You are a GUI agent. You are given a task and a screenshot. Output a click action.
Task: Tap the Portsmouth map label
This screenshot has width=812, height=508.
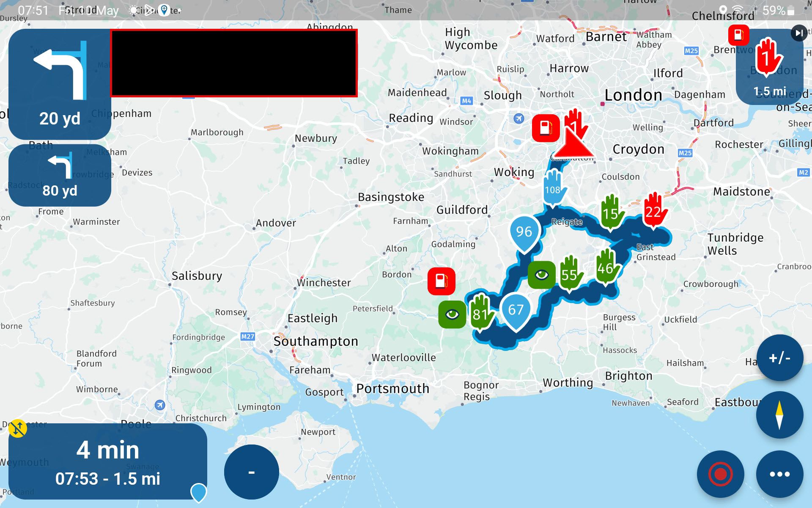coord(392,388)
